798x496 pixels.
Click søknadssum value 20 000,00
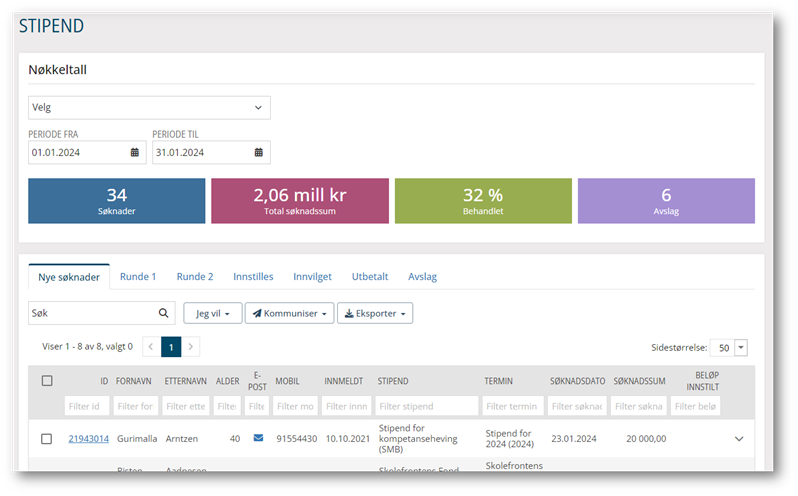click(646, 439)
